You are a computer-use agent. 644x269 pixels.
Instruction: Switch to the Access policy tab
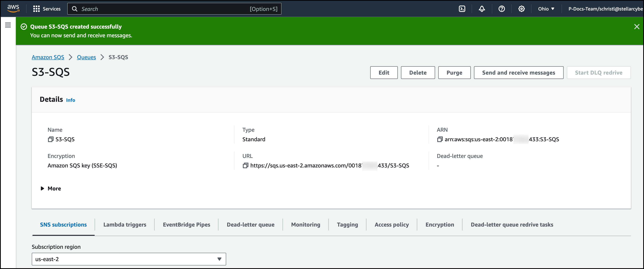coord(391,225)
